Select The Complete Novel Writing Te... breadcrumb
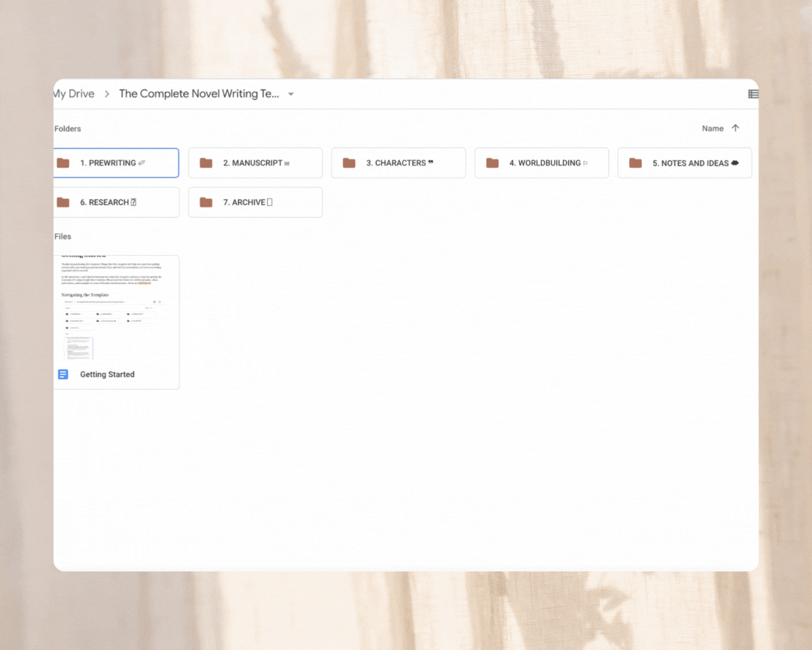The image size is (812, 650). point(199,93)
